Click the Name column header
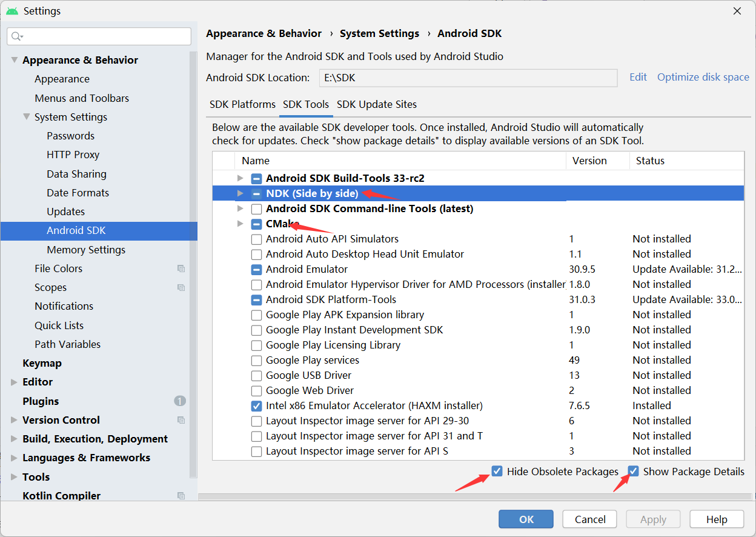756x537 pixels. [x=400, y=161]
